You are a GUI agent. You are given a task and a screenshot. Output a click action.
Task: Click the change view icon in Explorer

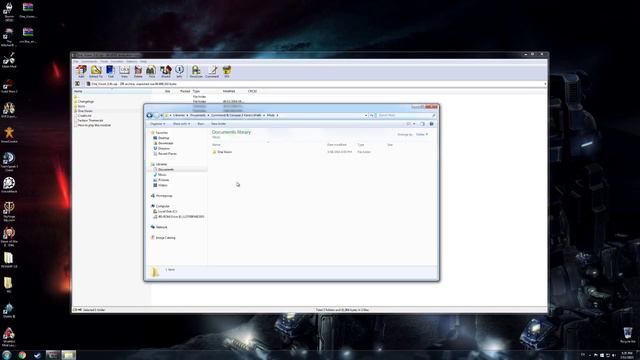[x=408, y=124]
